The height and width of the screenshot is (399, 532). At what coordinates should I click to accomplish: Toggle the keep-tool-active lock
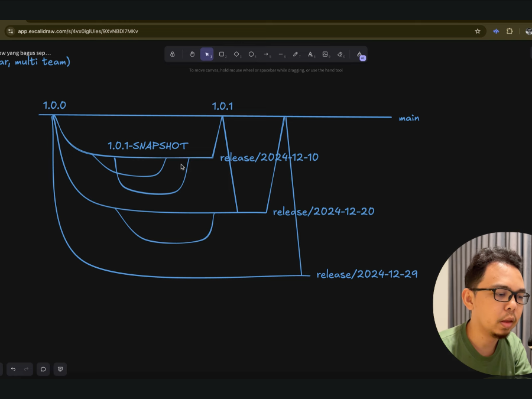tap(173, 54)
